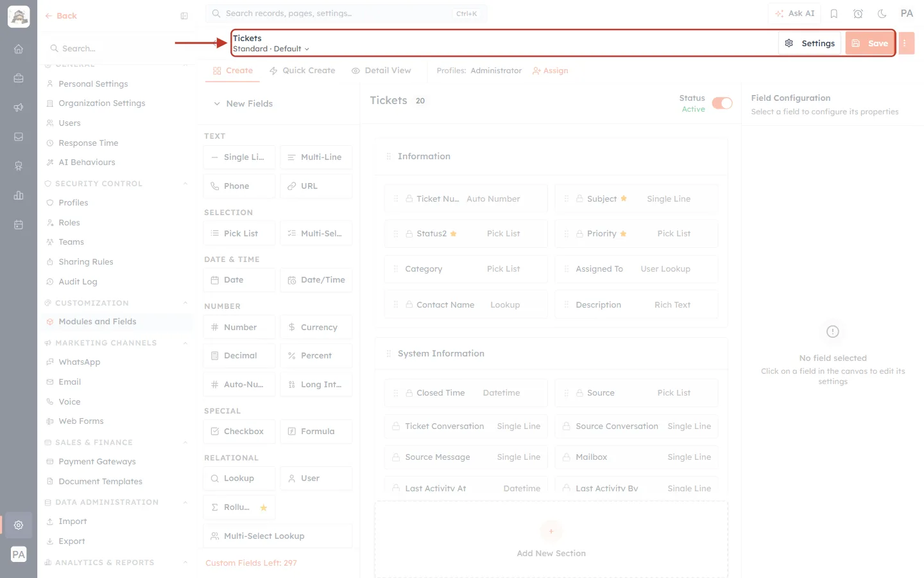Open the megaphone campaigns icon in left rail
This screenshot has width=924, height=578.
(19, 107)
